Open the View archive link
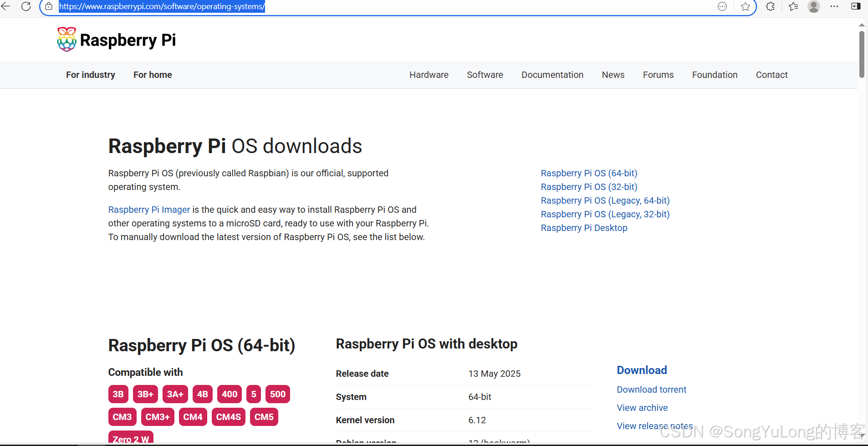The width and height of the screenshot is (868, 446). point(642,408)
